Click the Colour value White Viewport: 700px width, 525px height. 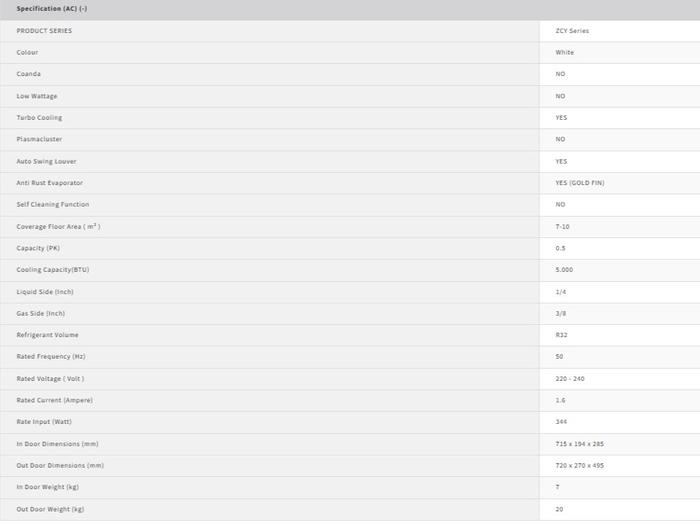[565, 52]
